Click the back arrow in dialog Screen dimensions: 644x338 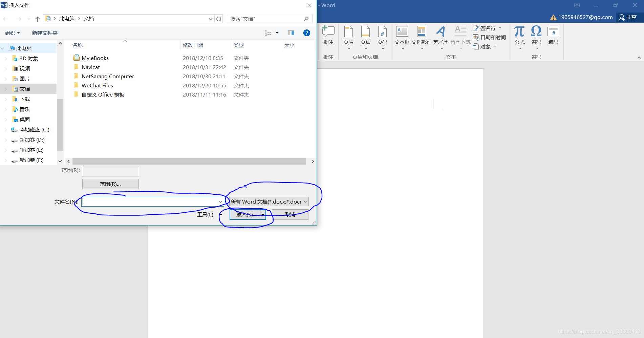(x=6, y=19)
